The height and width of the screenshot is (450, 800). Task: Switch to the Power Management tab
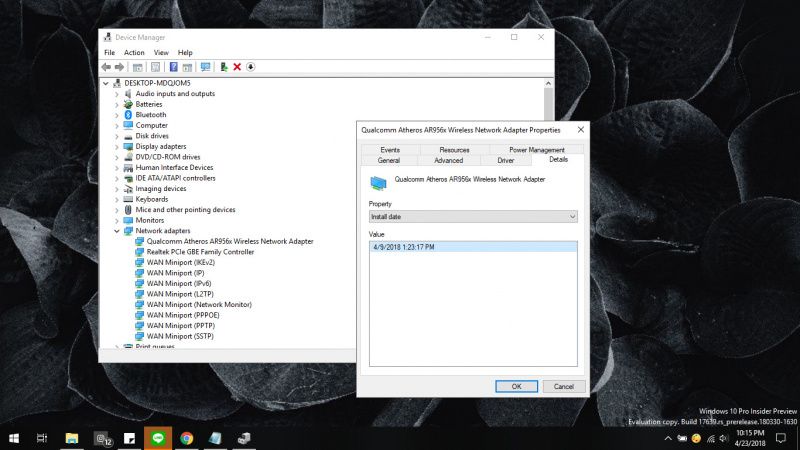tap(537, 149)
